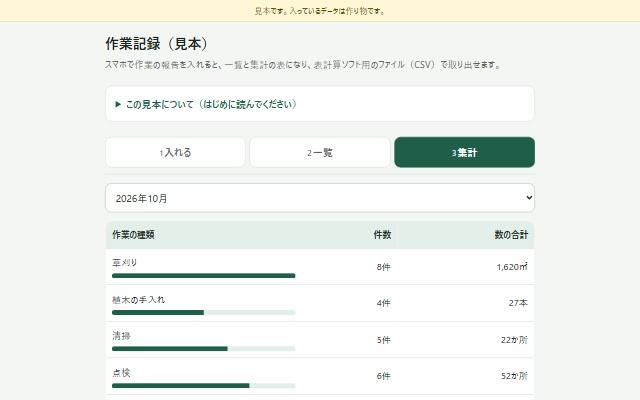640x400 pixels.
Task: Click the 件数 column header
Action: point(382,235)
